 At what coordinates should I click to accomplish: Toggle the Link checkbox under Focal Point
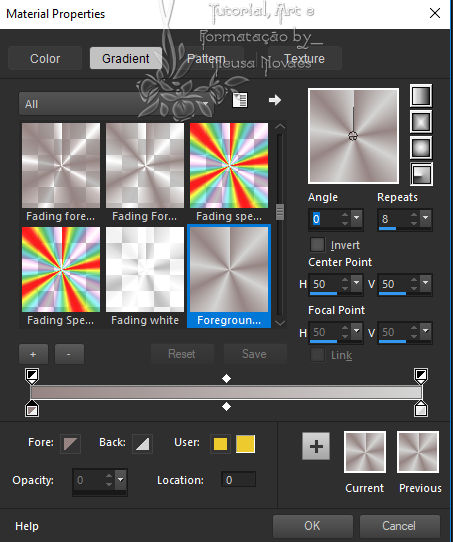coord(318,355)
